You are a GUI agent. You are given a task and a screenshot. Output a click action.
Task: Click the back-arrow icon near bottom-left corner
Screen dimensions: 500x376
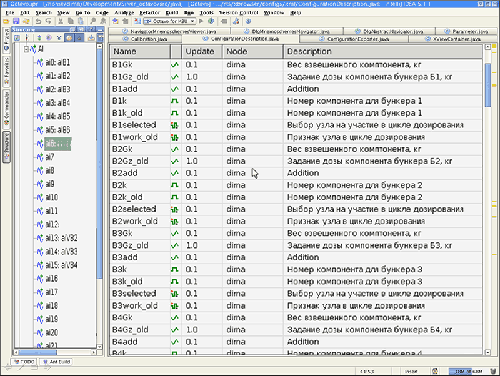pos(8,368)
